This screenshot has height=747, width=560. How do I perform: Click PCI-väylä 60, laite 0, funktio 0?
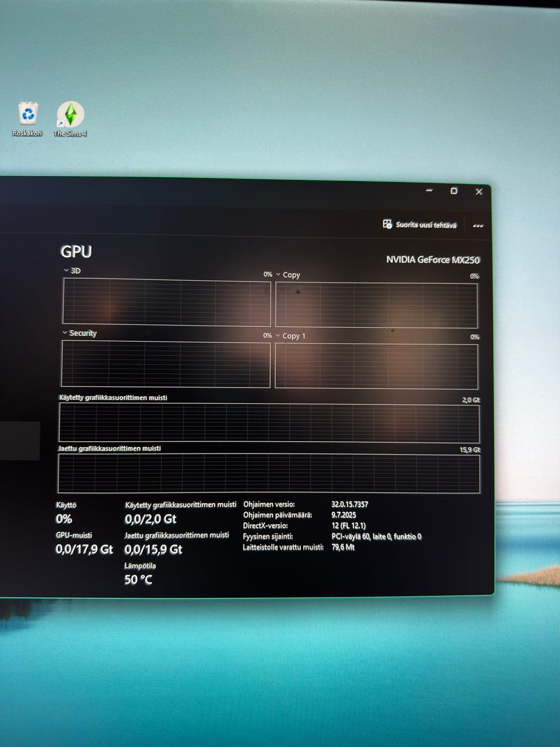(376, 536)
